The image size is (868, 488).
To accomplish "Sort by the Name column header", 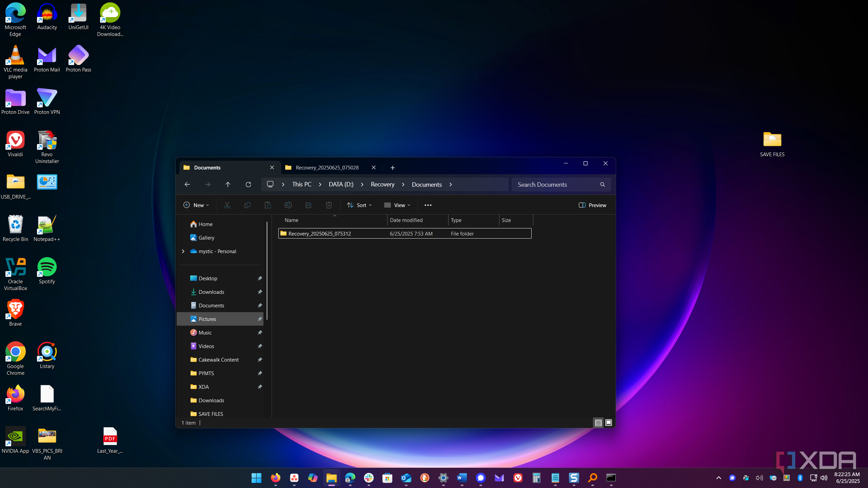I will pyautogui.click(x=332, y=220).
